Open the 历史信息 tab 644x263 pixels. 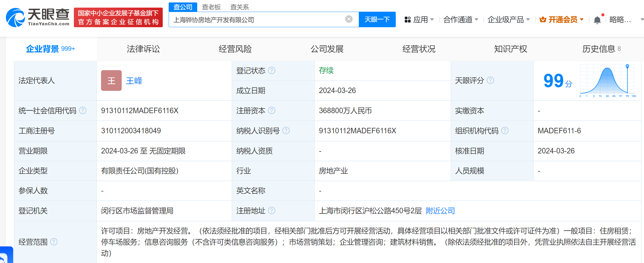coord(601,49)
